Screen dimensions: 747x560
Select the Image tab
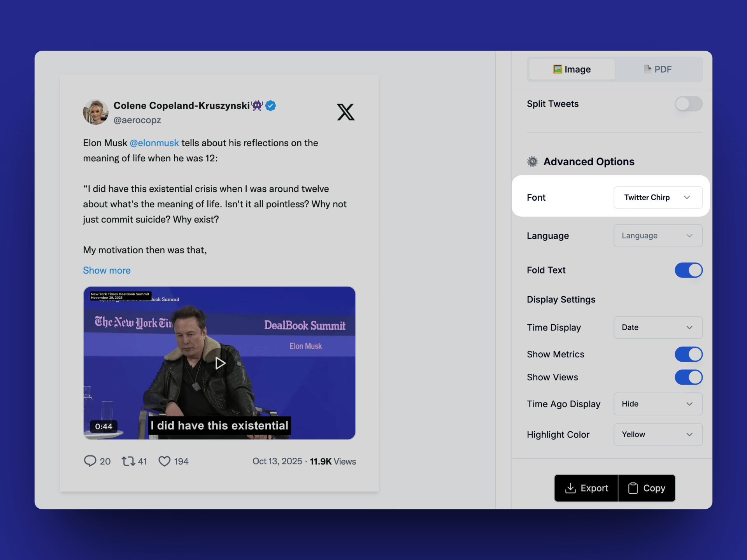[x=572, y=69]
